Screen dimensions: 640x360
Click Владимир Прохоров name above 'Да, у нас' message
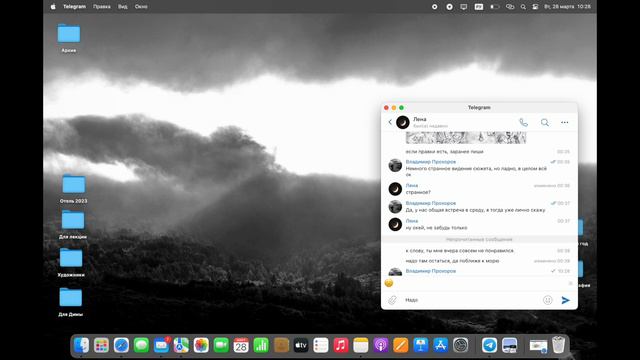coord(431,203)
